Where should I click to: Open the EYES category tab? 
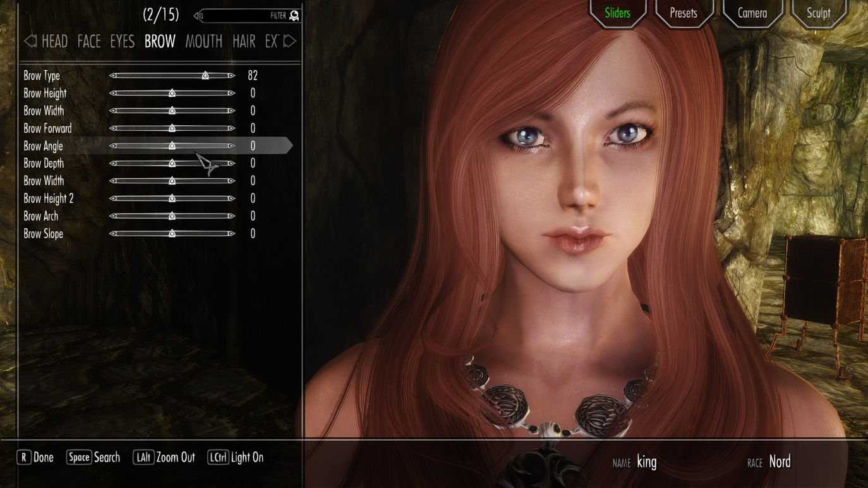[x=123, y=42]
